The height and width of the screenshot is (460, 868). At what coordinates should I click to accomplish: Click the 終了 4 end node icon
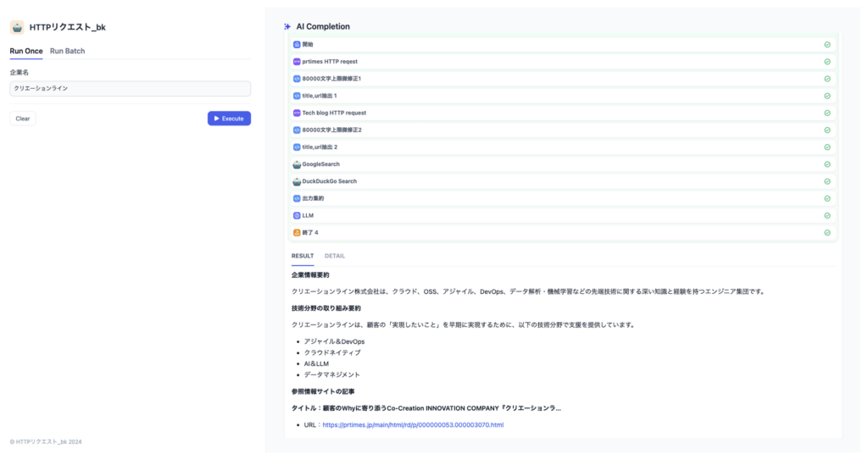pos(297,232)
